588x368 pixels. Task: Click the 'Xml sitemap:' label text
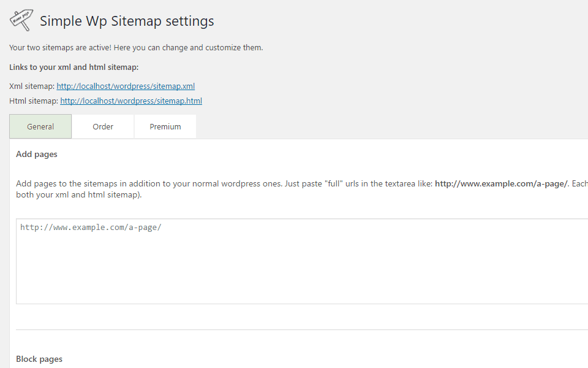pyautogui.click(x=32, y=86)
